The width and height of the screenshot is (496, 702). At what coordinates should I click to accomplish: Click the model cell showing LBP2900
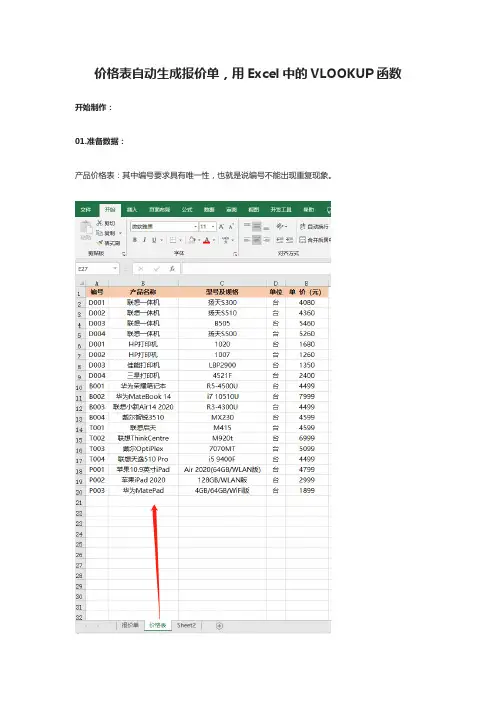(222, 365)
